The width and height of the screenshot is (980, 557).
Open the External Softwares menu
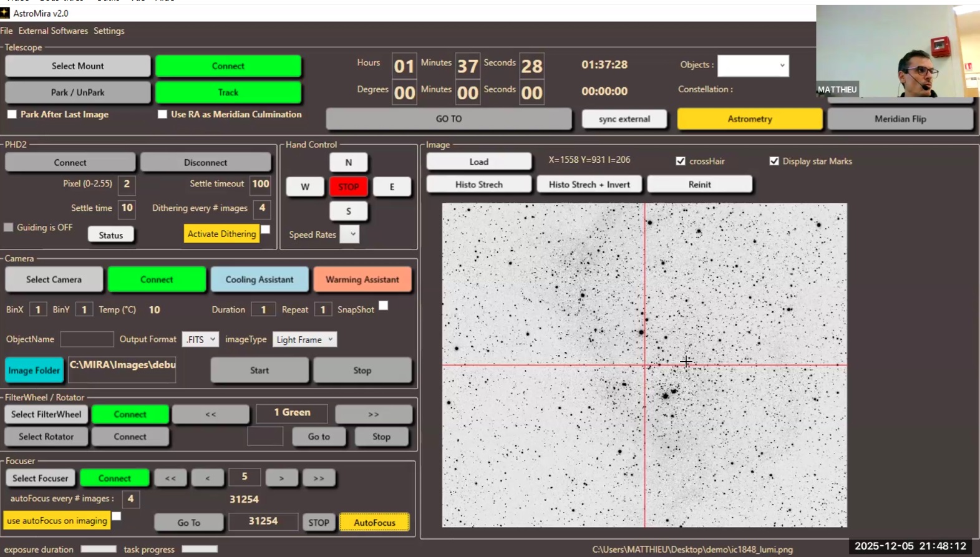53,31
